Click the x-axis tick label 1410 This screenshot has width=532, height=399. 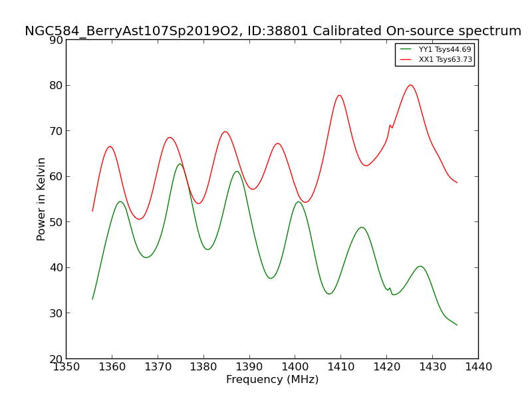(x=341, y=367)
